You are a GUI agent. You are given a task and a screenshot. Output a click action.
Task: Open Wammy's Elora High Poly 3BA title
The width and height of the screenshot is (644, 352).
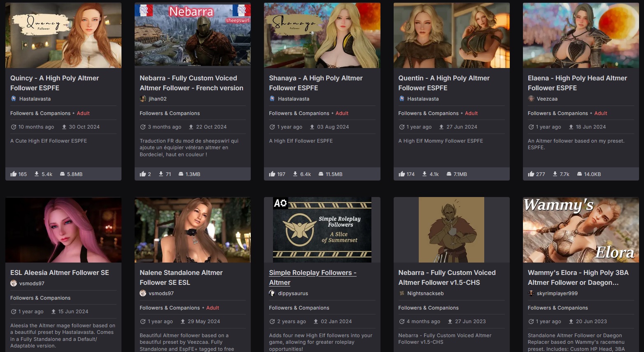[x=578, y=277]
